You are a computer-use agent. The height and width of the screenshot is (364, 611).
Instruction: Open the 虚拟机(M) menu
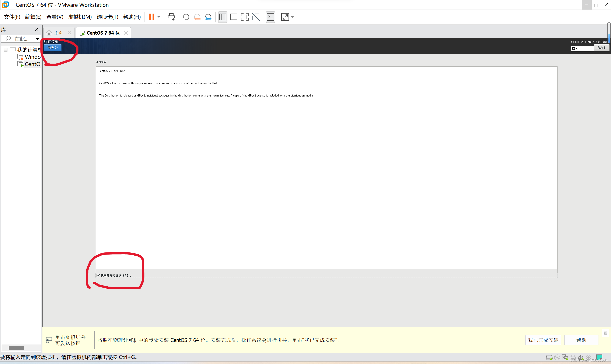tap(80, 17)
